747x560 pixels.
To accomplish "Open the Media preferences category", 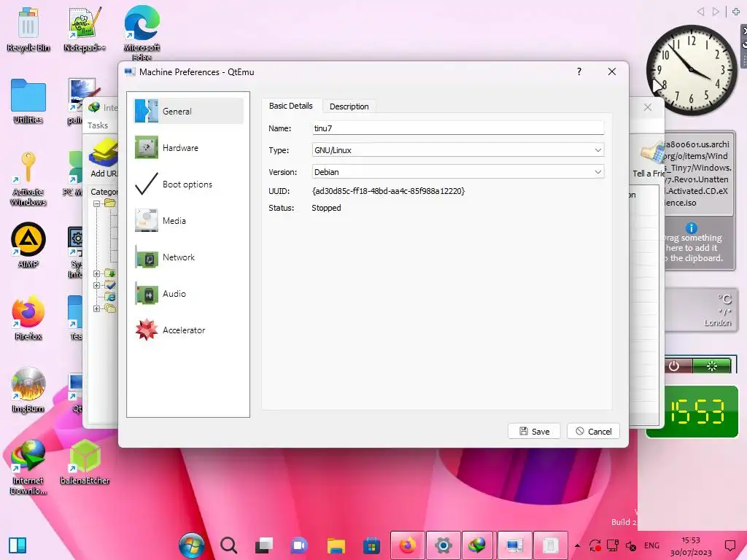I will (188, 220).
